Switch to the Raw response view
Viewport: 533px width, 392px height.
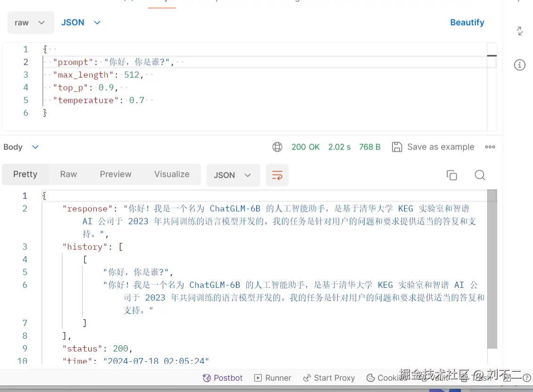click(68, 175)
